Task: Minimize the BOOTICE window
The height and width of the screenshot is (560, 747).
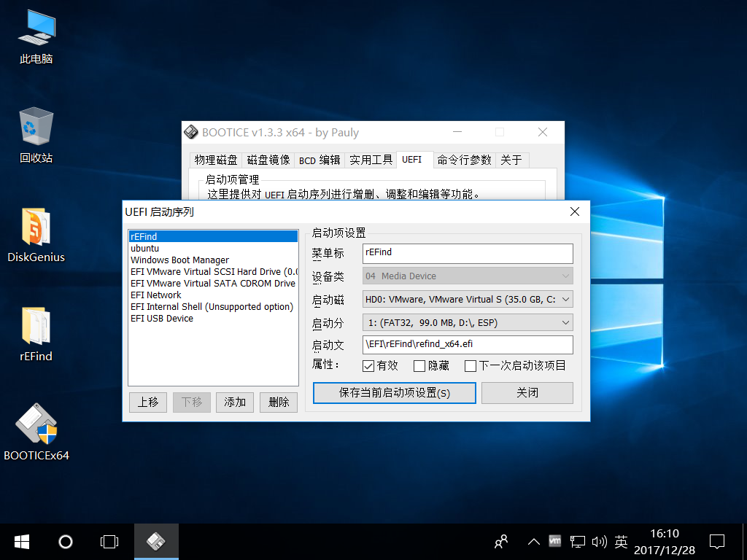Action: pyautogui.click(x=457, y=132)
